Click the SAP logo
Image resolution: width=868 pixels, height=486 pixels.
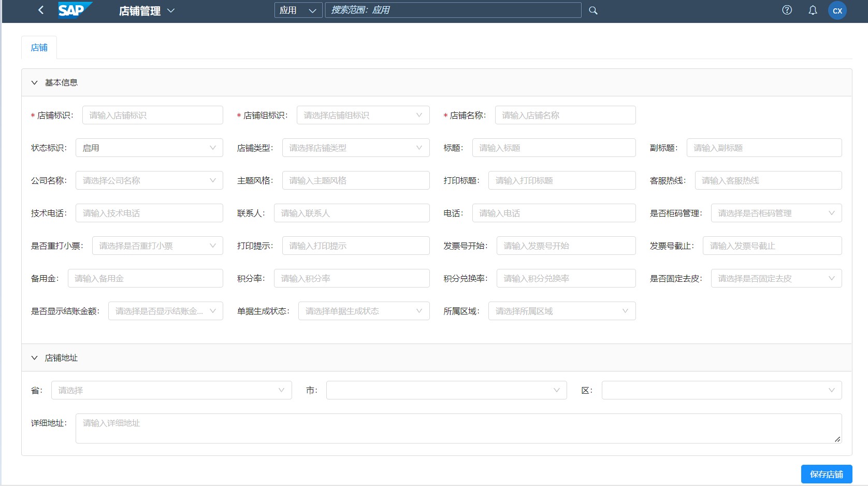[x=75, y=10]
